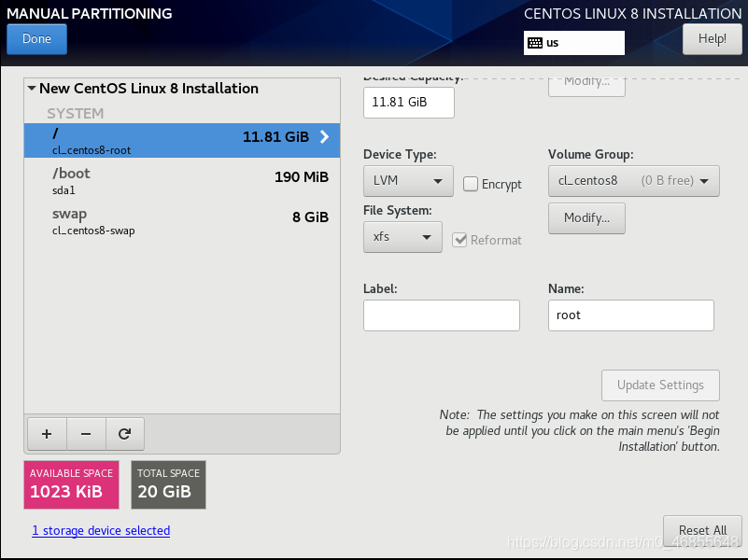Click the AVAILABLE SPACE 1023 KiB box
Viewport: 748px width, 560px height.
[x=72, y=484]
